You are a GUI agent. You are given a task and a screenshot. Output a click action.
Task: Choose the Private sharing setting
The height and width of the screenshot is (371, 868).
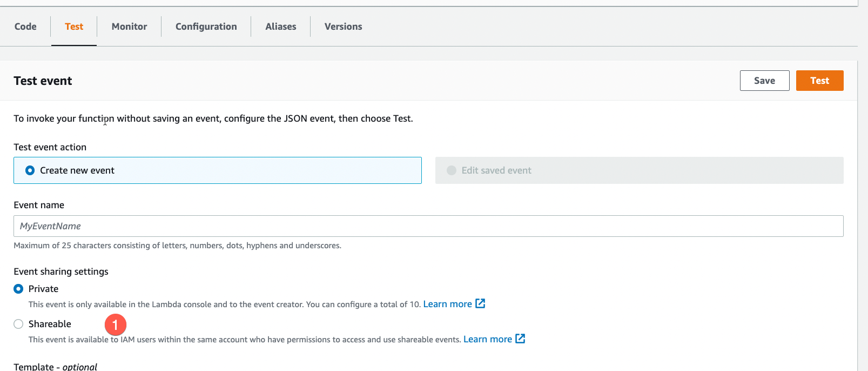(18, 289)
